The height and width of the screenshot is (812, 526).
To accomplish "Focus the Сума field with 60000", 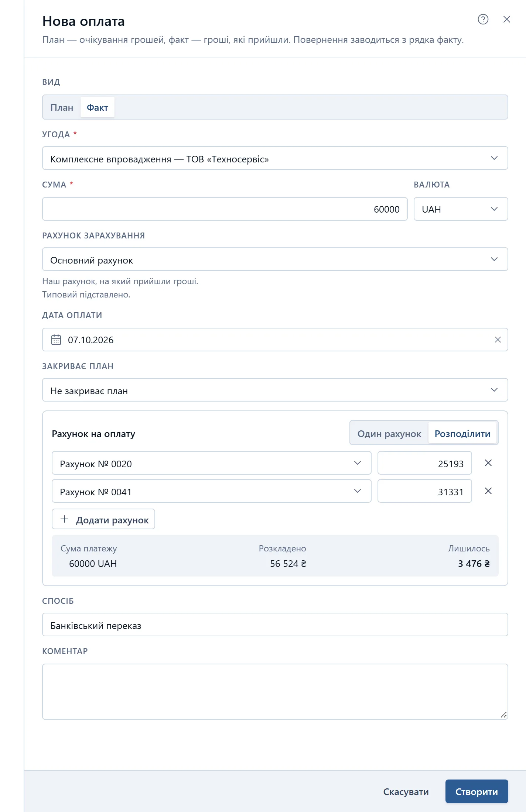I will [225, 209].
